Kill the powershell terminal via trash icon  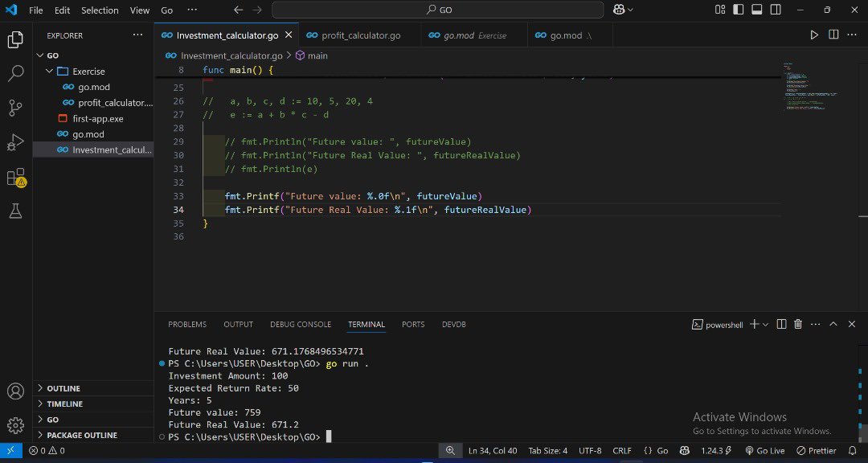pos(797,324)
